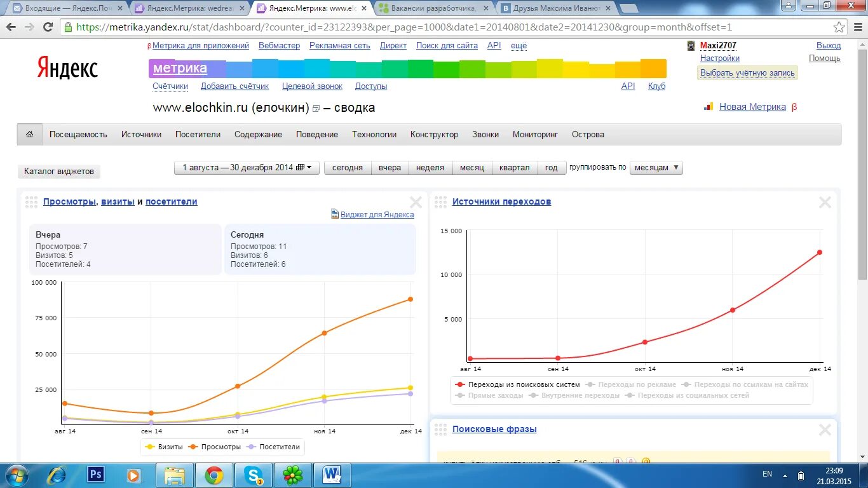
Task: Open the media player taskbar icon
Action: point(134,475)
